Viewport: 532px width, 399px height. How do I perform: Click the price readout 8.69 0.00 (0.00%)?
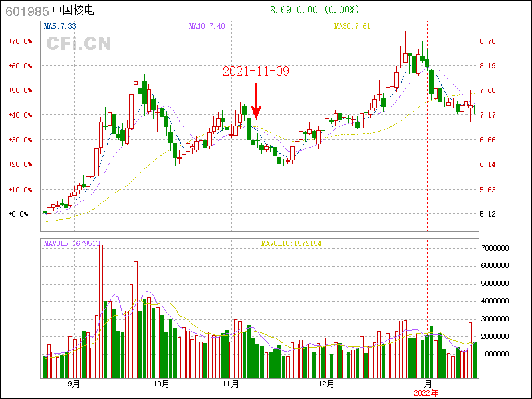click(x=314, y=10)
